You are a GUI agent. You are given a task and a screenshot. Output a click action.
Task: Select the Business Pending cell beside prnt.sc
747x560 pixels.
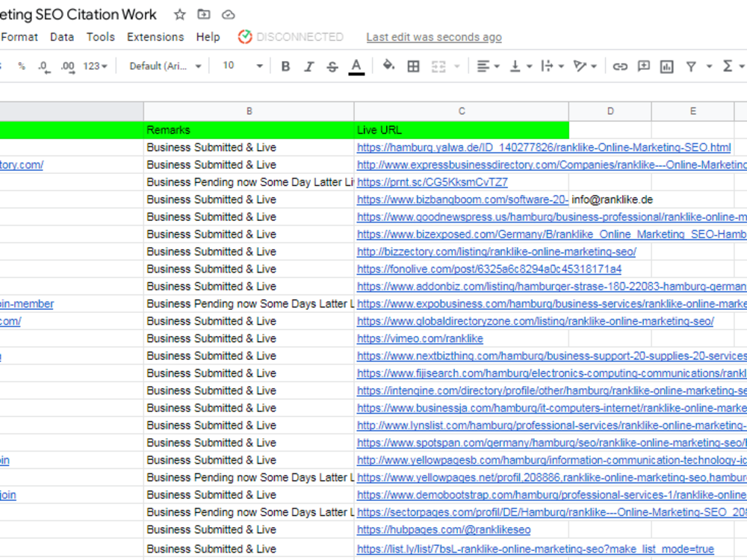click(249, 182)
